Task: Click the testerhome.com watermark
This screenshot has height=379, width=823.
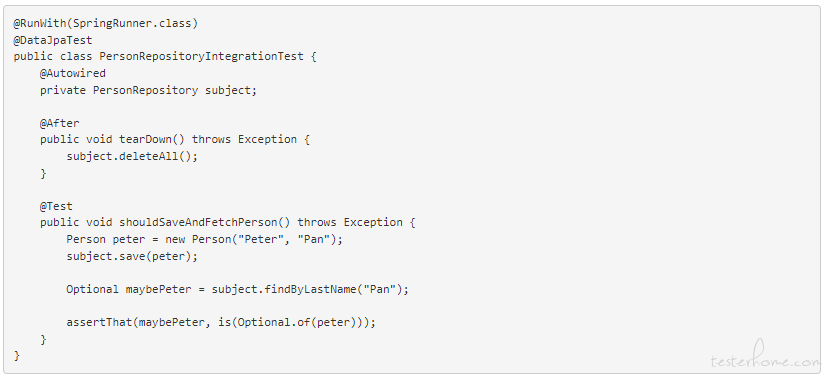Action: [x=765, y=357]
